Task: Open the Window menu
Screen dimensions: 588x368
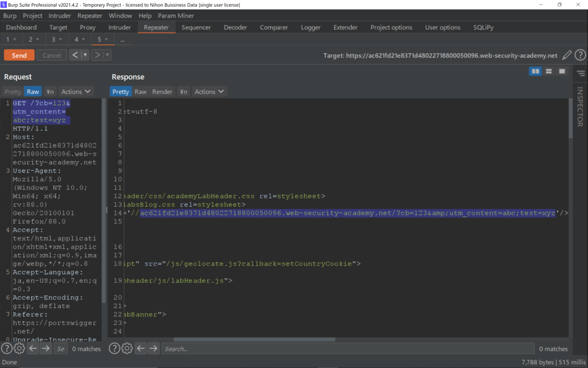Action: [x=121, y=16]
